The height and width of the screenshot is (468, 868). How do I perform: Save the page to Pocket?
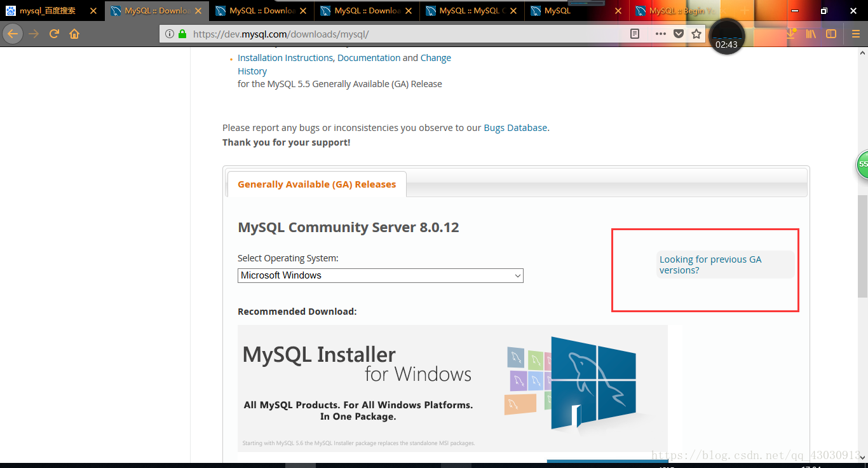pyautogui.click(x=679, y=34)
